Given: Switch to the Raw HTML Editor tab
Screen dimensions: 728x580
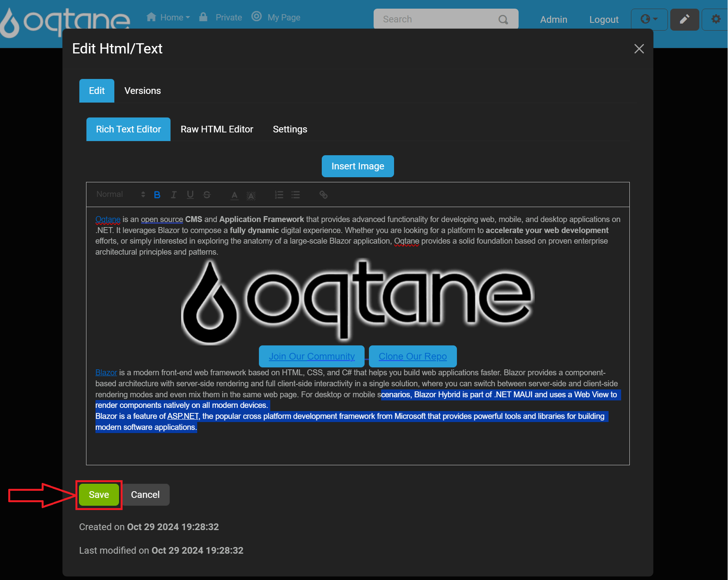Looking at the screenshot, I should (217, 129).
